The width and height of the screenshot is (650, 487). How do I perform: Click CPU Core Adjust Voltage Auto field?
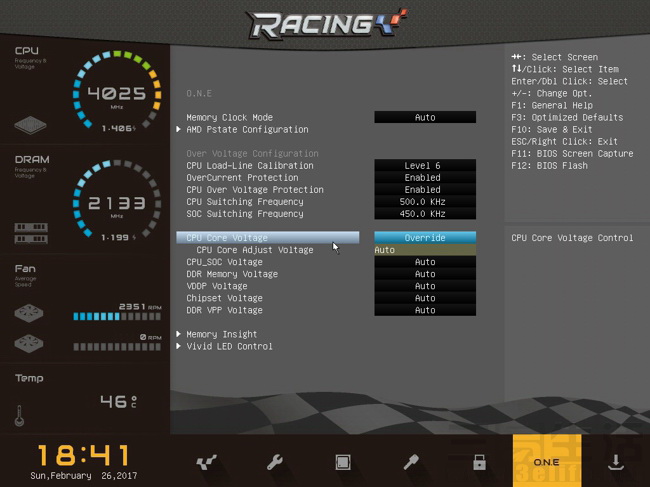(425, 250)
